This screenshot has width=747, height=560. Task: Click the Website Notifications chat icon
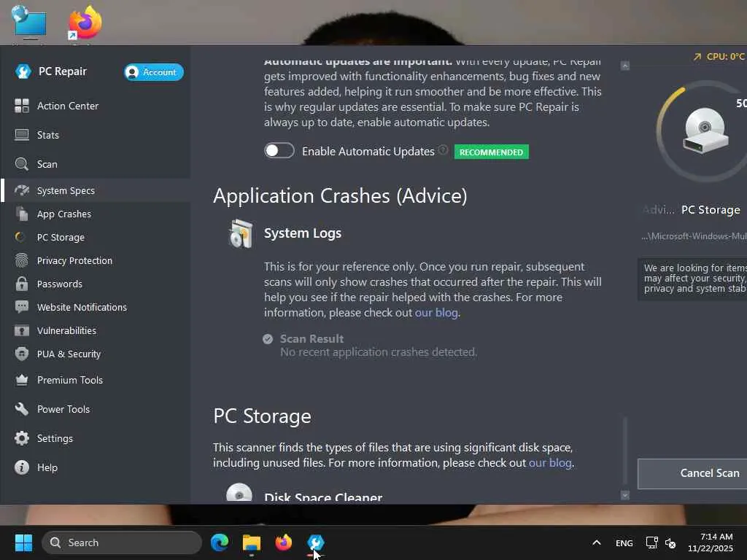[x=21, y=307]
